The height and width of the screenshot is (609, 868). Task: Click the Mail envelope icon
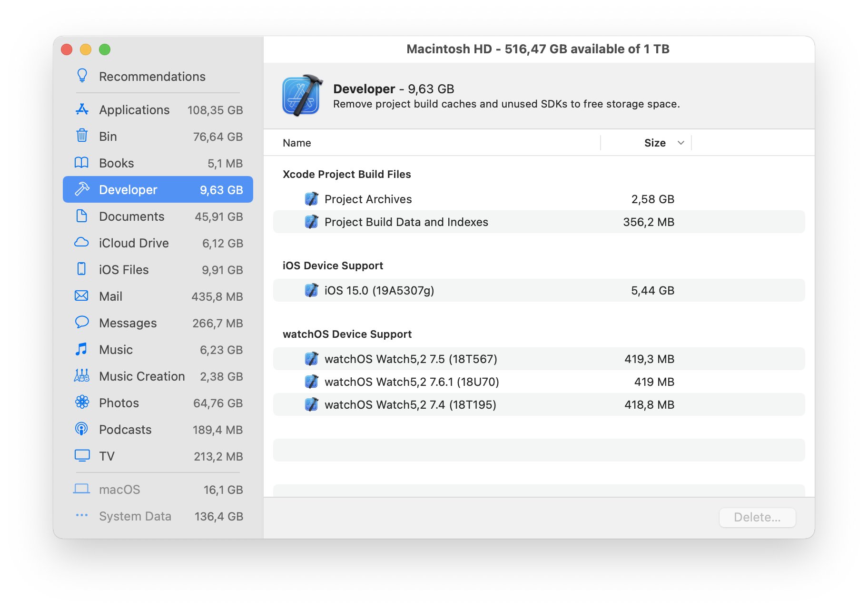click(82, 296)
